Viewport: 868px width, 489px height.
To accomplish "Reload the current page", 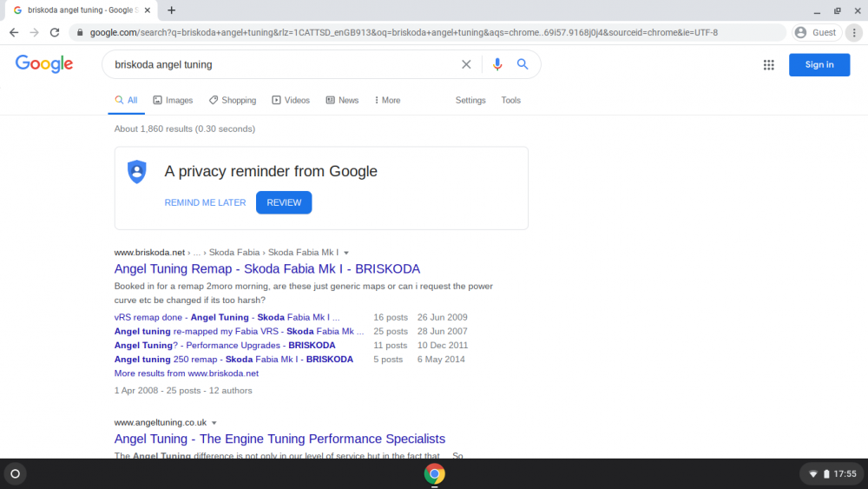I will click(x=54, y=33).
